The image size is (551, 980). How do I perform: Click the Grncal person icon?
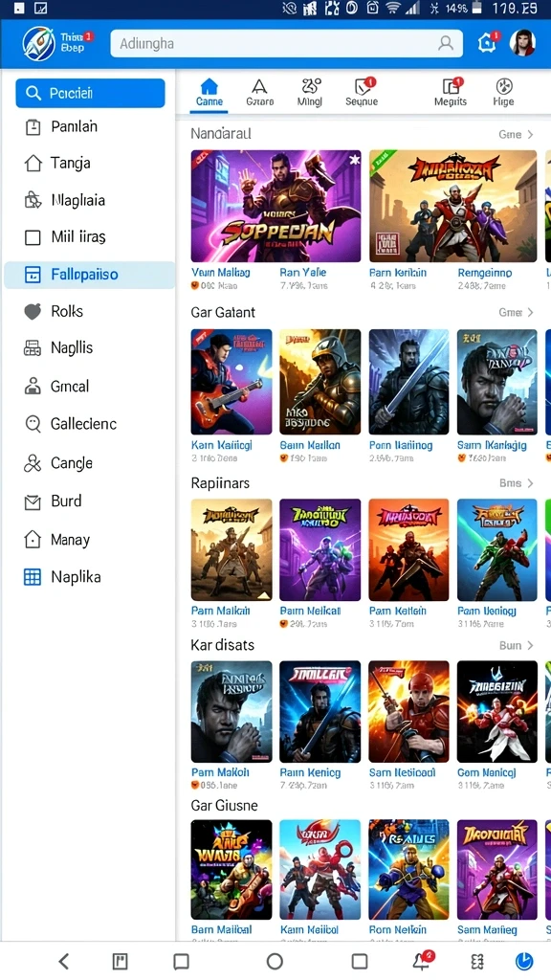[33, 387]
